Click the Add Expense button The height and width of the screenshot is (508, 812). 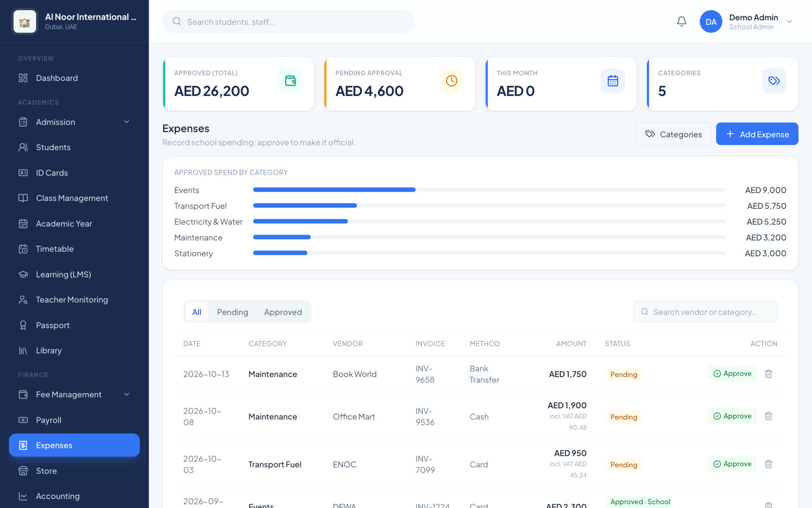(757, 134)
